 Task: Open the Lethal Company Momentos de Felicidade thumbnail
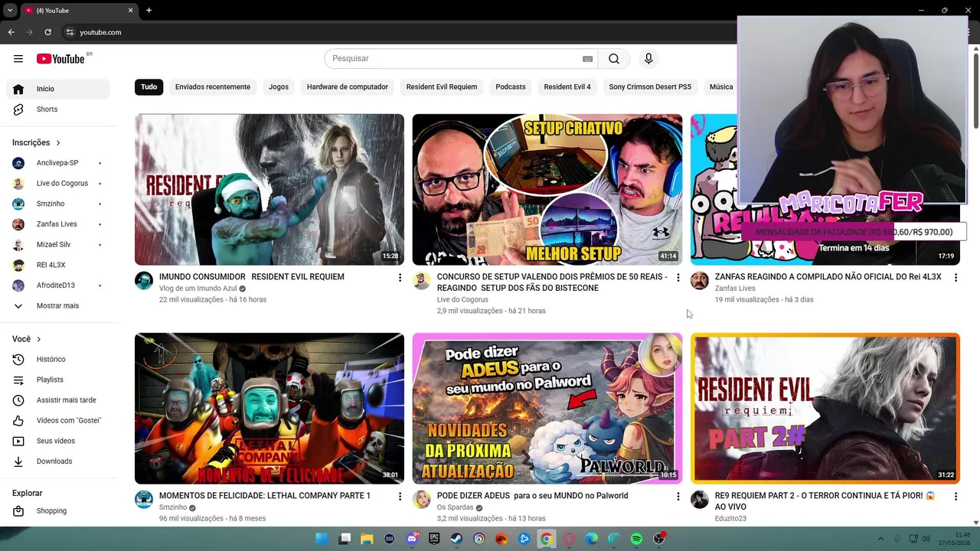(x=269, y=409)
